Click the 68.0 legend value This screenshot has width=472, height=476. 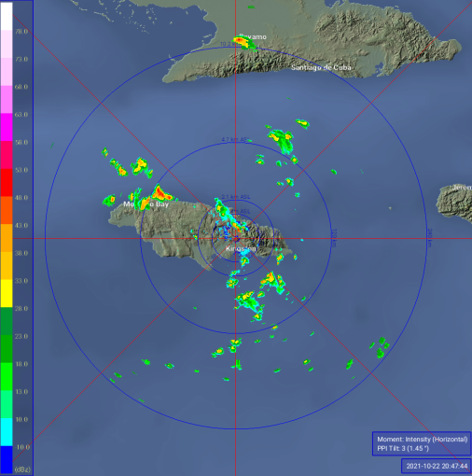[x=21, y=87]
